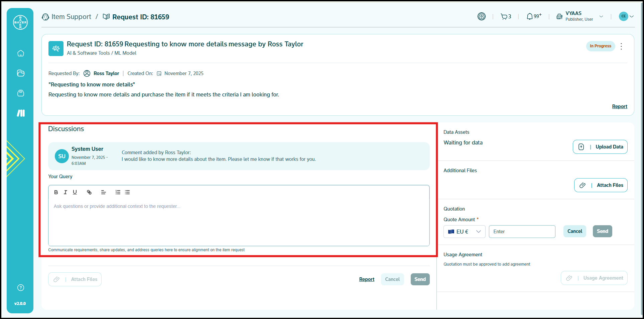644x319 pixels.
Task: Expand the CE profile avatar menu
Action: (x=626, y=16)
